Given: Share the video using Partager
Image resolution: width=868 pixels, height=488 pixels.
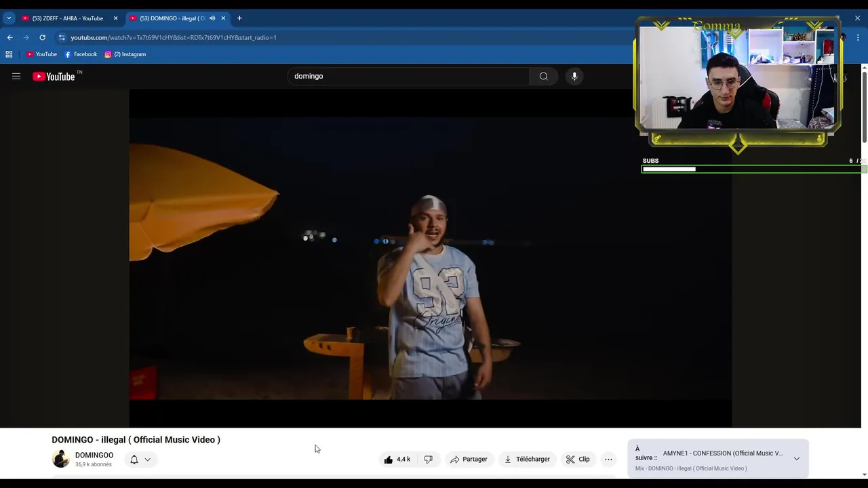Looking at the screenshot, I should click(469, 460).
